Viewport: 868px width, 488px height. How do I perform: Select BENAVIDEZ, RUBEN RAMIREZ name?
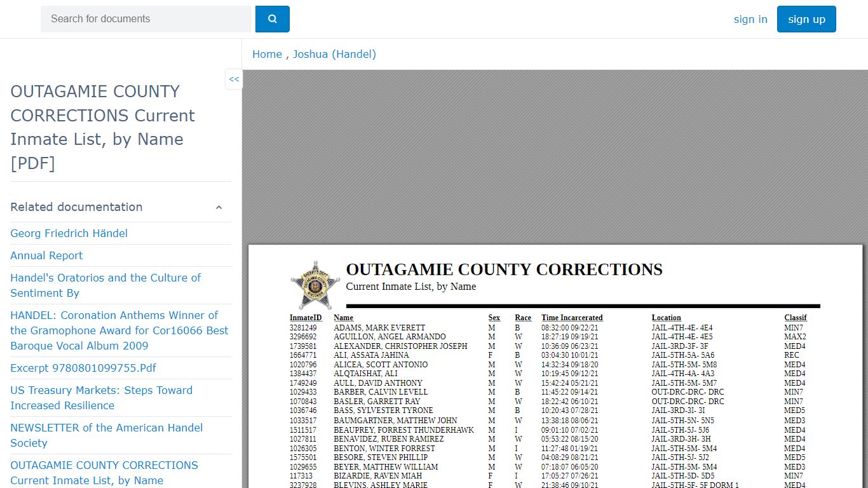click(x=389, y=439)
